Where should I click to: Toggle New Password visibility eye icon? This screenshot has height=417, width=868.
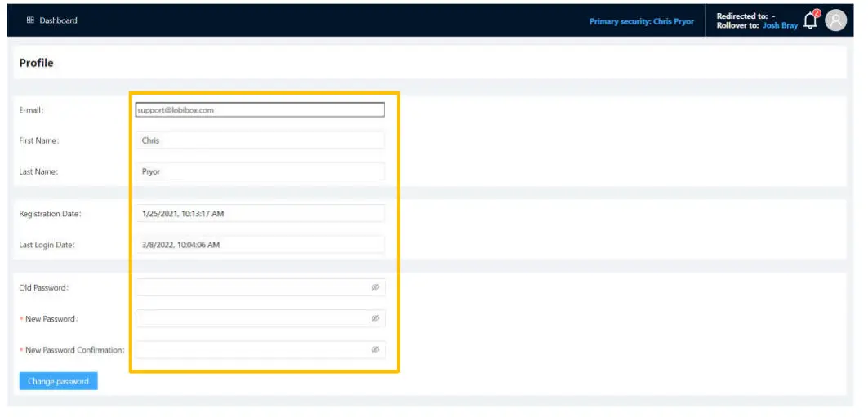tap(375, 318)
